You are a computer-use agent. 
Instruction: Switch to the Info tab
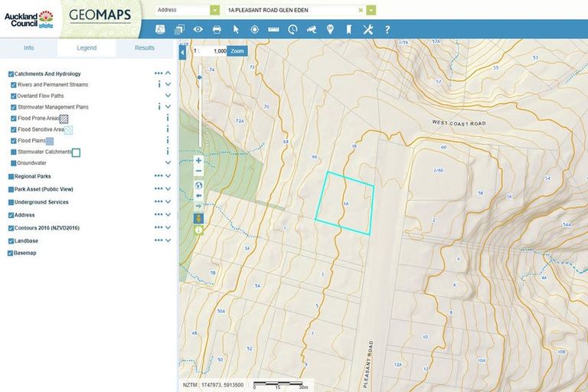[x=28, y=47]
